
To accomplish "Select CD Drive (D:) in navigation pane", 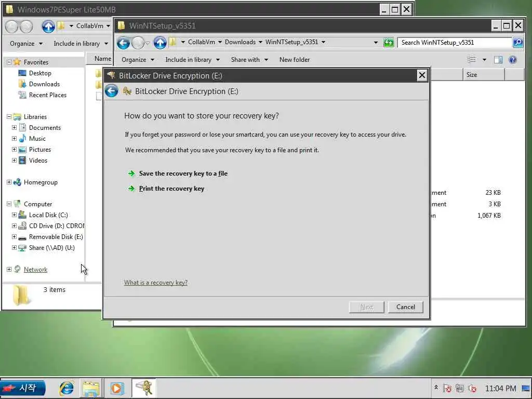I will 56,225.
